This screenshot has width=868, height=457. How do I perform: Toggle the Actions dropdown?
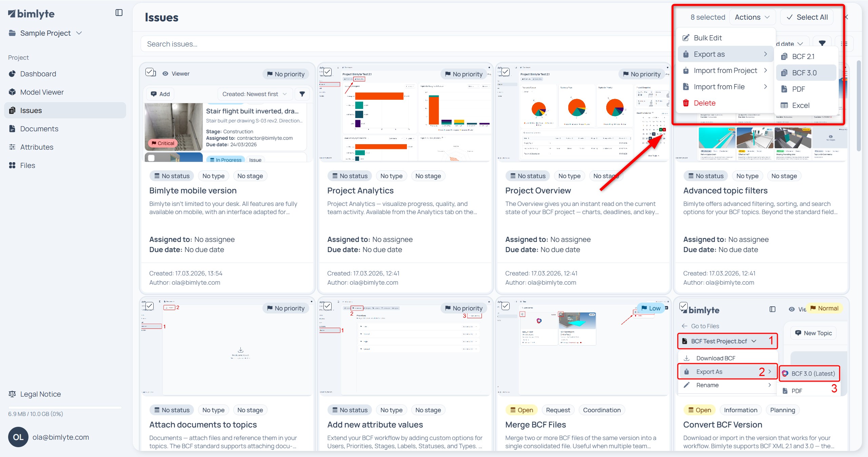click(752, 17)
